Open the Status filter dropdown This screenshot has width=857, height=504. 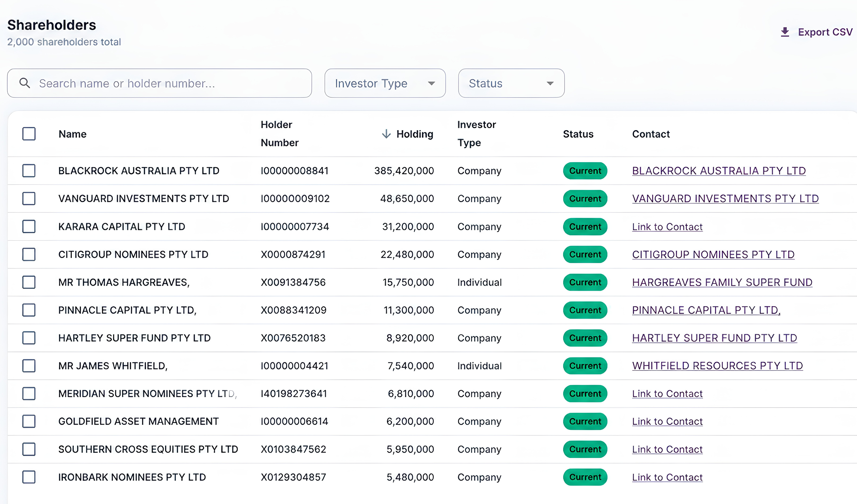(511, 83)
